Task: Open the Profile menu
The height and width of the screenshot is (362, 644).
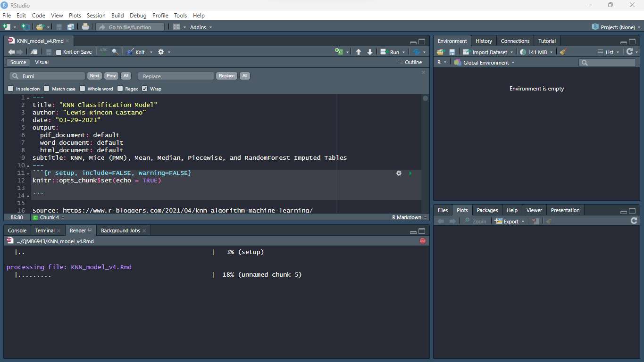Action: click(160, 16)
